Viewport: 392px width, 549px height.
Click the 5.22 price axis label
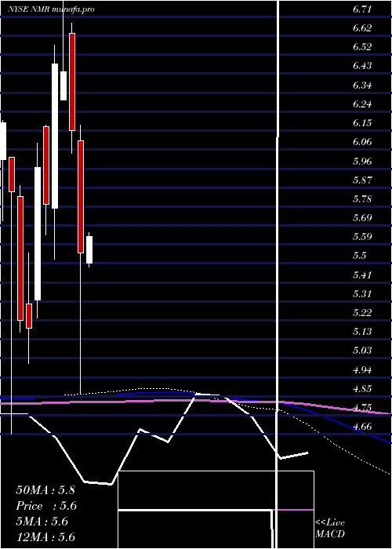click(362, 313)
